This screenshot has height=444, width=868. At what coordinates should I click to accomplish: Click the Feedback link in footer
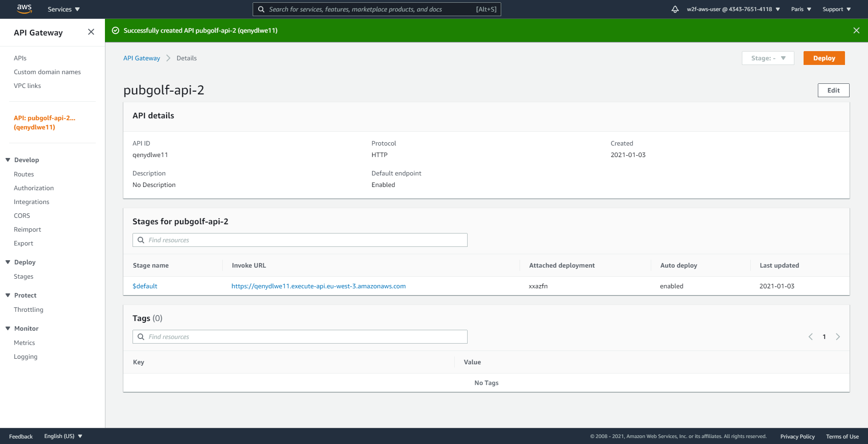[x=21, y=436]
